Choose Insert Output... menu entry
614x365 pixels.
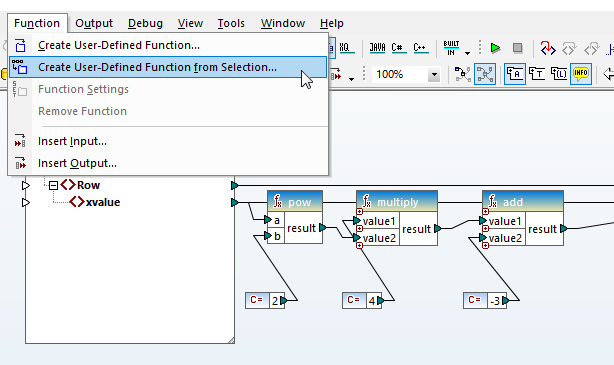click(168, 163)
